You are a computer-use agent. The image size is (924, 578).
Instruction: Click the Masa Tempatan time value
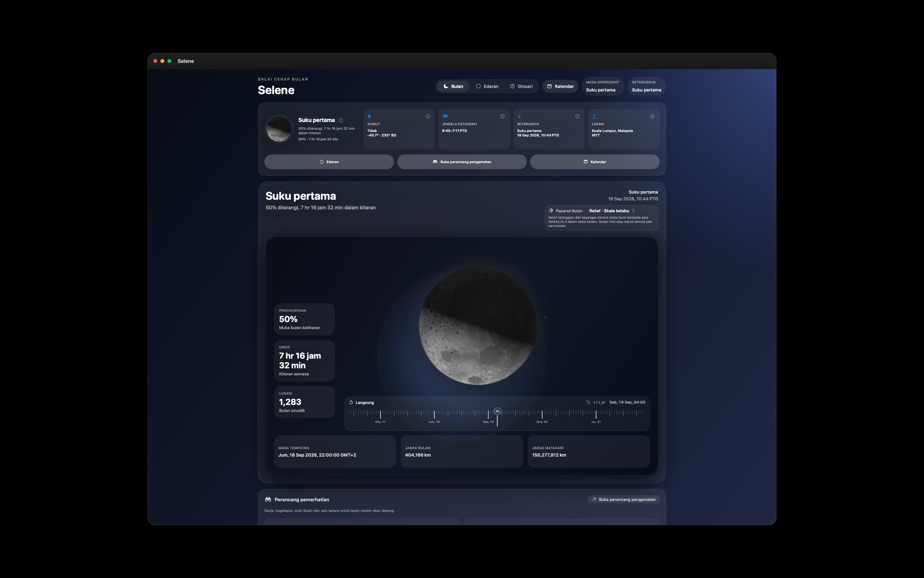point(317,455)
